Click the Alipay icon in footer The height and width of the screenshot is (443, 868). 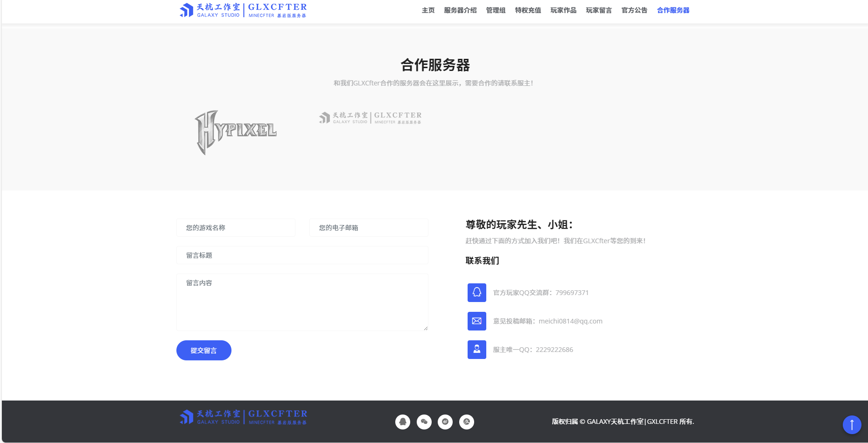click(x=467, y=422)
